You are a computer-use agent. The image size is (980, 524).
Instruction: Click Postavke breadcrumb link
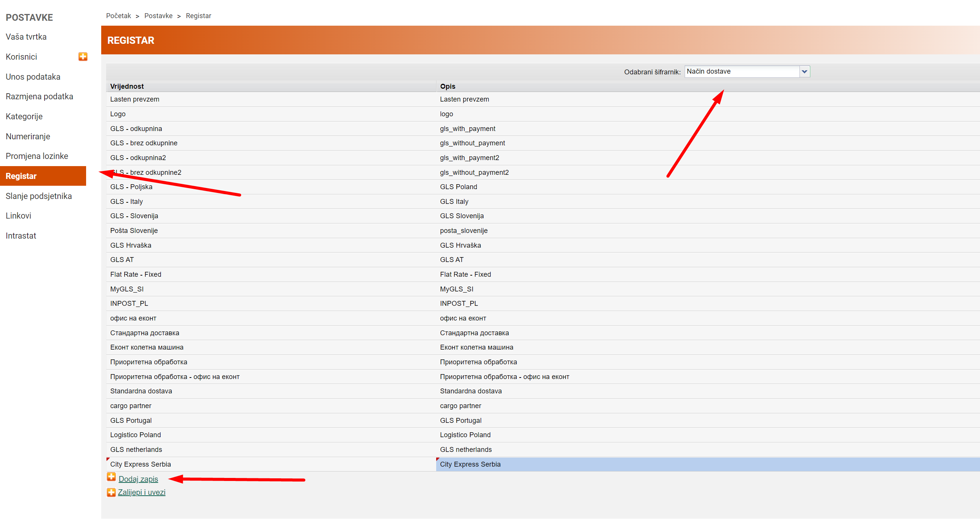coord(158,15)
